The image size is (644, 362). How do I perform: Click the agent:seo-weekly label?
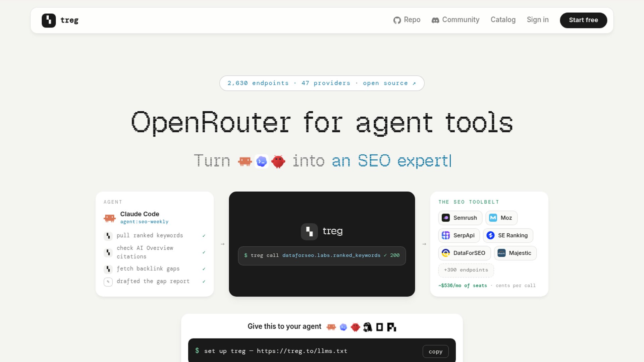click(144, 222)
